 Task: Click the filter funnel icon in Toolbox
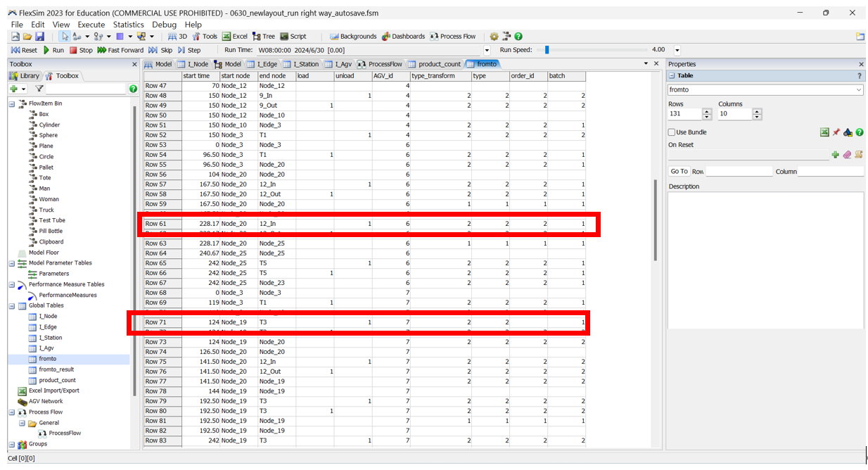click(x=39, y=89)
